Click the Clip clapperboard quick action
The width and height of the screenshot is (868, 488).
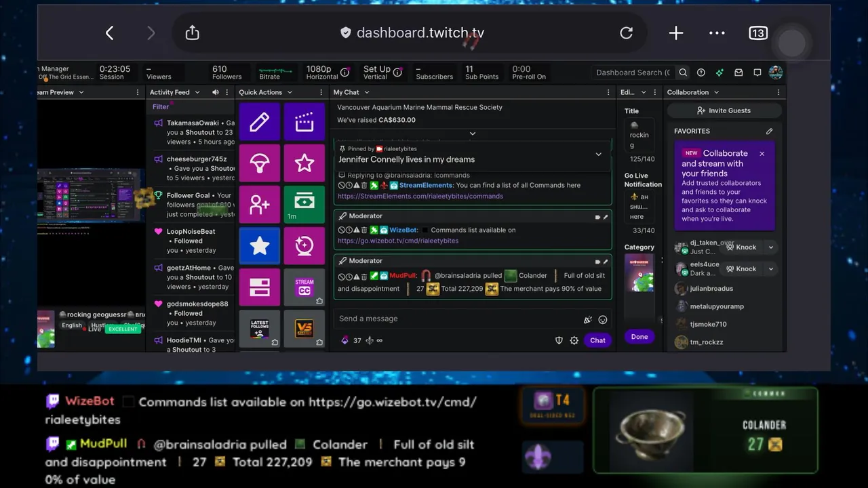coord(304,122)
